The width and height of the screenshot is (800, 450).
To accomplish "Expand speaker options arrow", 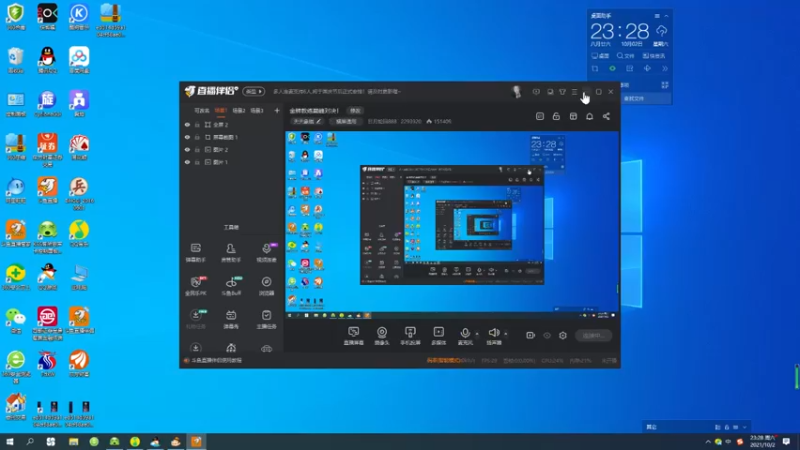I will [506, 334].
